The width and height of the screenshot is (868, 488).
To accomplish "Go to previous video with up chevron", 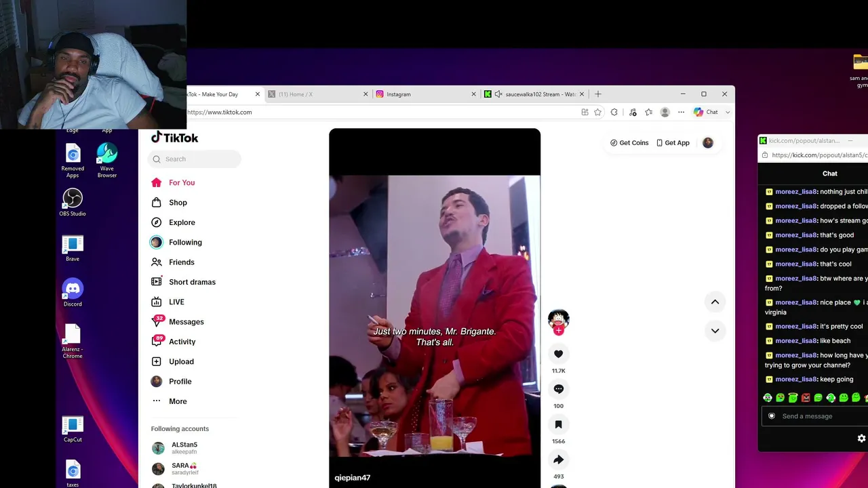I will point(715,302).
